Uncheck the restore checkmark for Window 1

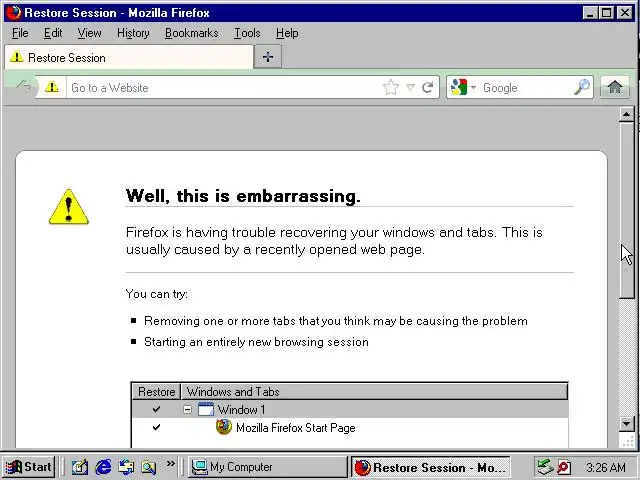coord(156,409)
